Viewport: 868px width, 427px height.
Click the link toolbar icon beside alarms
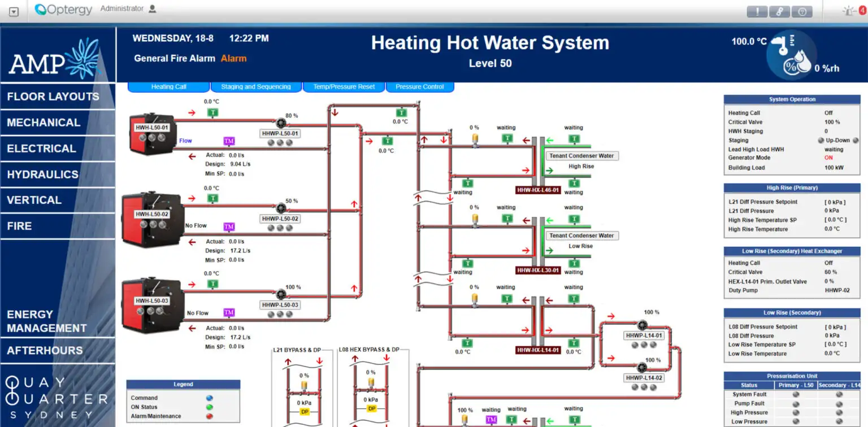[780, 11]
